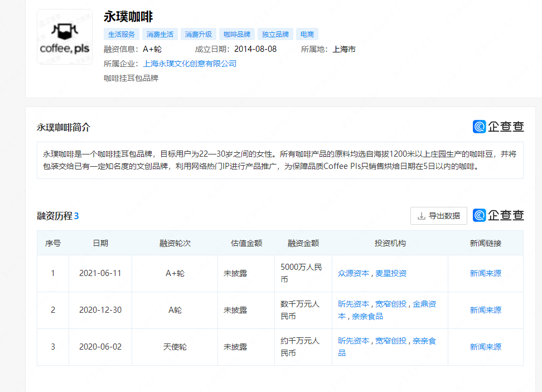Click the 企查查 logo beside 永璞咖啡简介
Screen dimensions: 542x392
[499, 127]
